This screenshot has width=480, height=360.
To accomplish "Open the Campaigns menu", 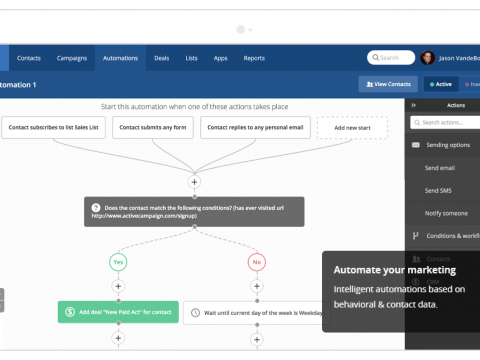I will coord(72,58).
